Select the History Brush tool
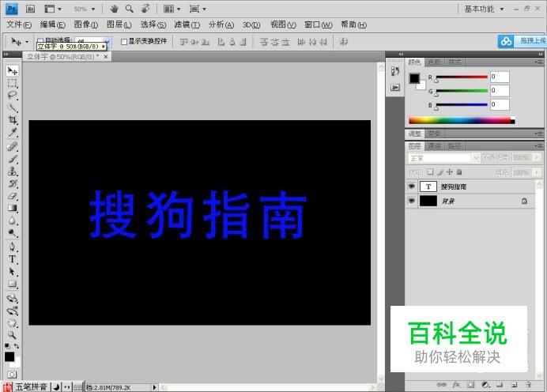Viewport: 547px width, 392px height. 12,183
